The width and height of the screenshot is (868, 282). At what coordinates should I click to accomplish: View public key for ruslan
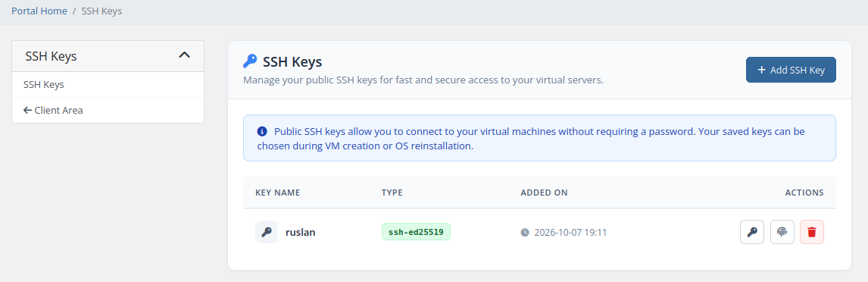tap(752, 232)
